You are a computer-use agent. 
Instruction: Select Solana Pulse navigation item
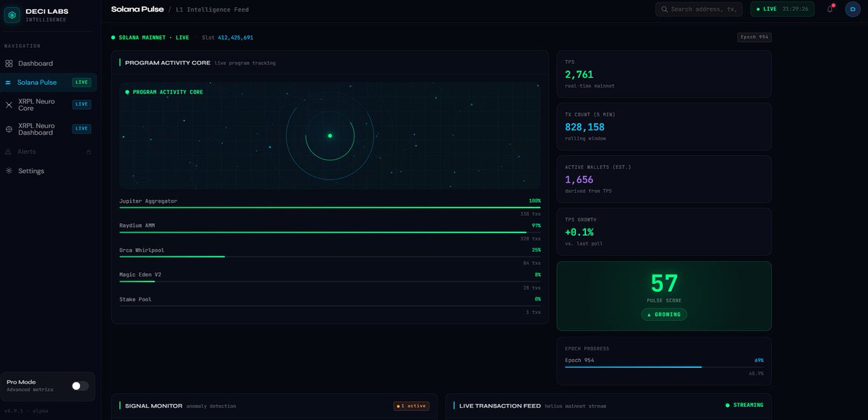tap(48, 83)
